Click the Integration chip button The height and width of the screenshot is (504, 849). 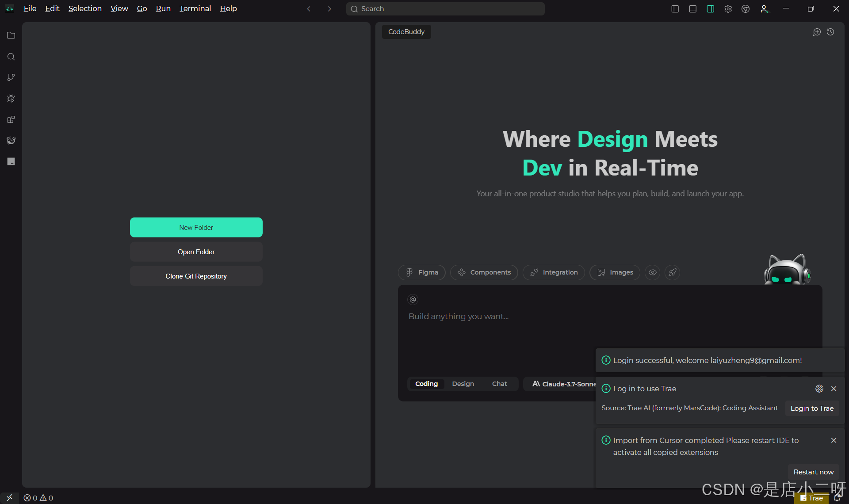554,272
